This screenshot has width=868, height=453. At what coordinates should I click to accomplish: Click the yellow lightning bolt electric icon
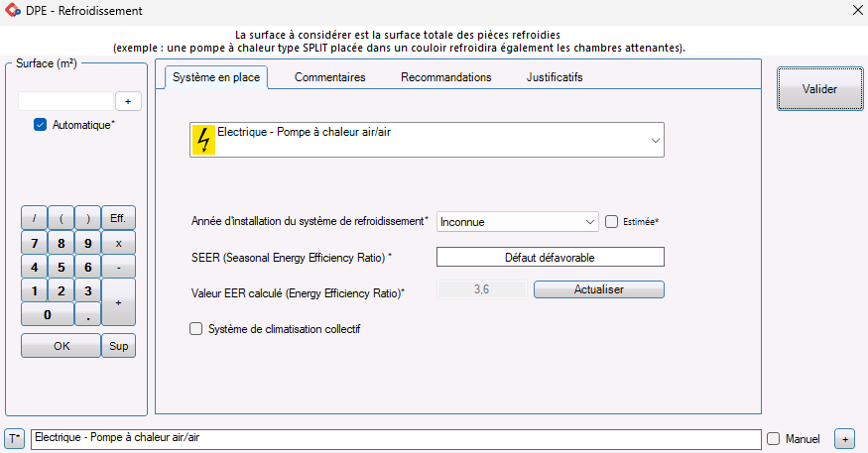203,141
